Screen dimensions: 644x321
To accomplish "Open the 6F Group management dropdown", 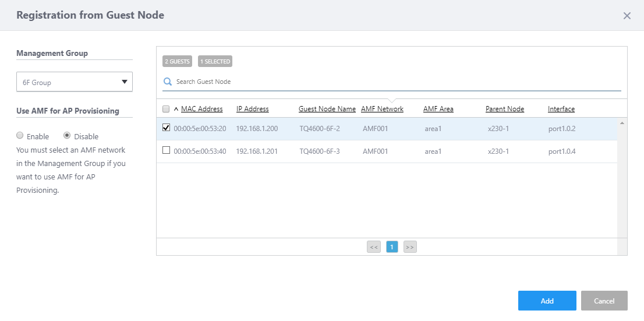I will 75,82.
